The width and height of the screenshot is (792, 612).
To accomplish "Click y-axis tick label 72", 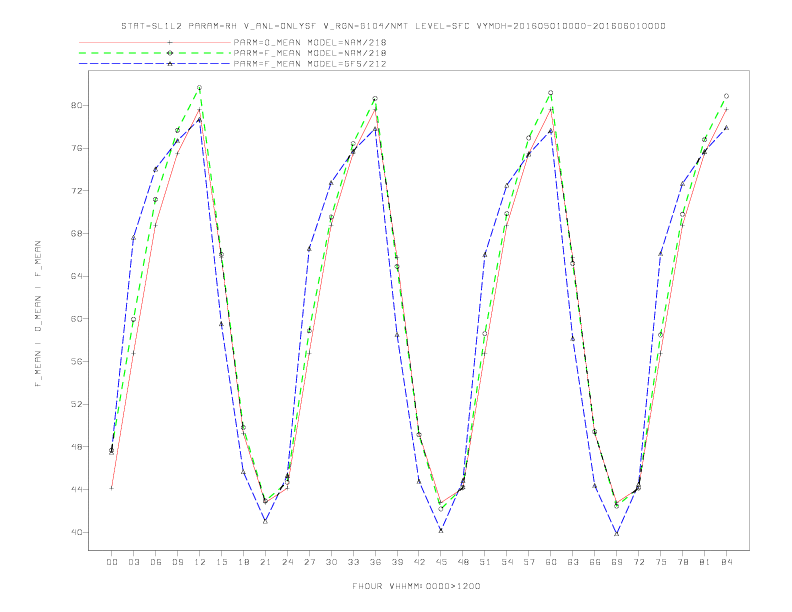I will click(x=75, y=191).
